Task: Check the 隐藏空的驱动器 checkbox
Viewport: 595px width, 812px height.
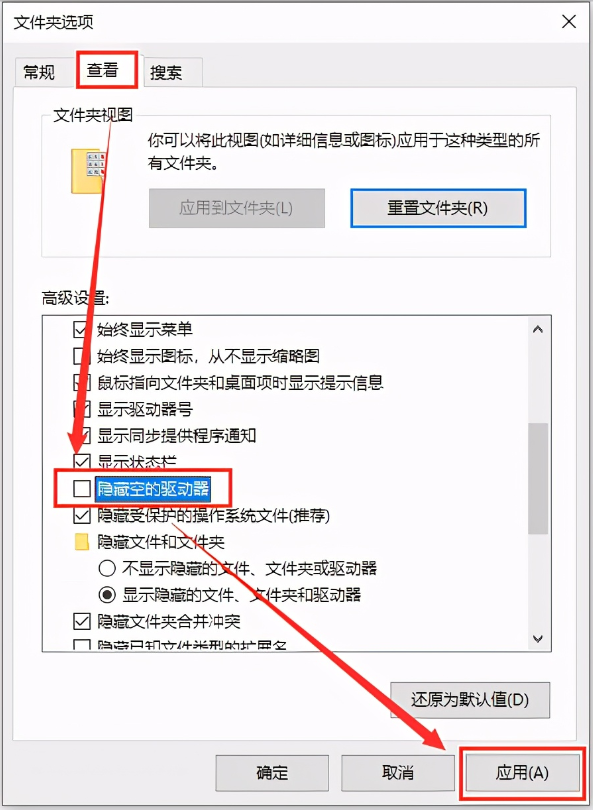Action: [x=82, y=488]
